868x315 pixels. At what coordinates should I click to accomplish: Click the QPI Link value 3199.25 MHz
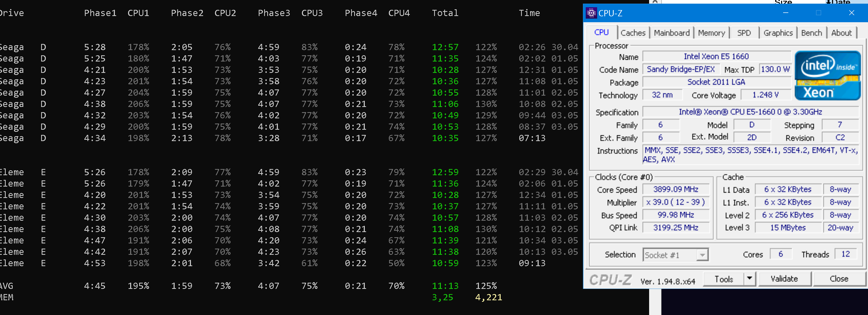pos(676,227)
